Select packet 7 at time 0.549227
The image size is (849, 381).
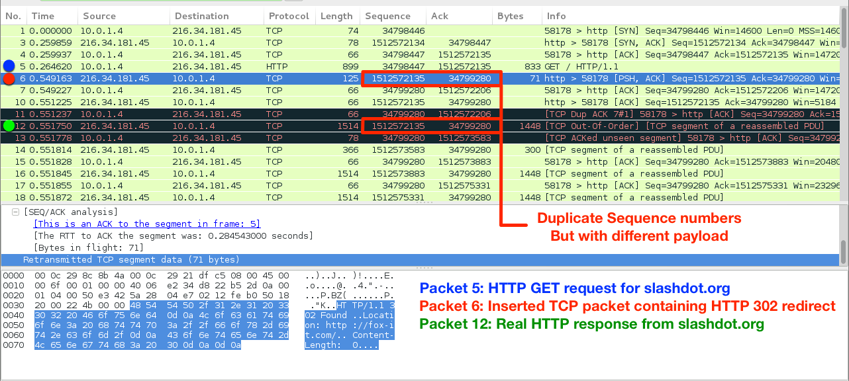421,90
